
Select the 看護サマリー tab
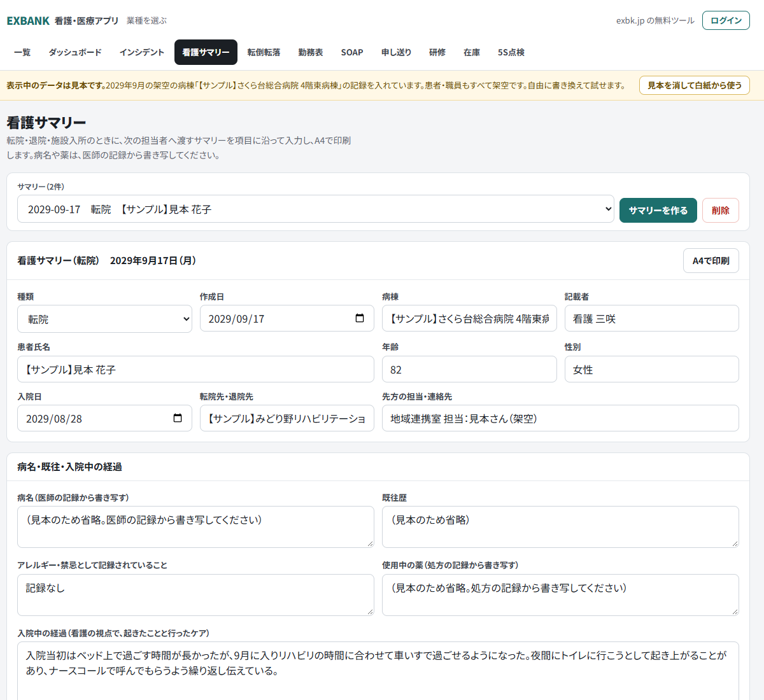[206, 52]
